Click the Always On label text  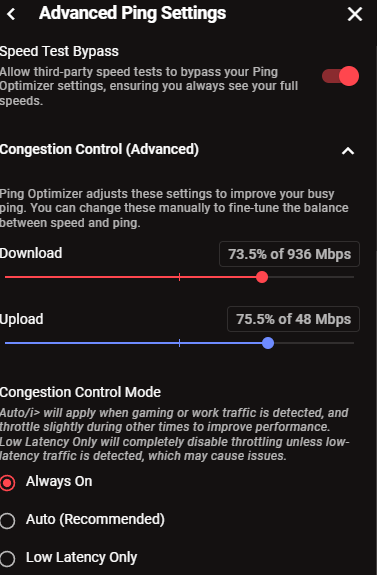[59, 481]
